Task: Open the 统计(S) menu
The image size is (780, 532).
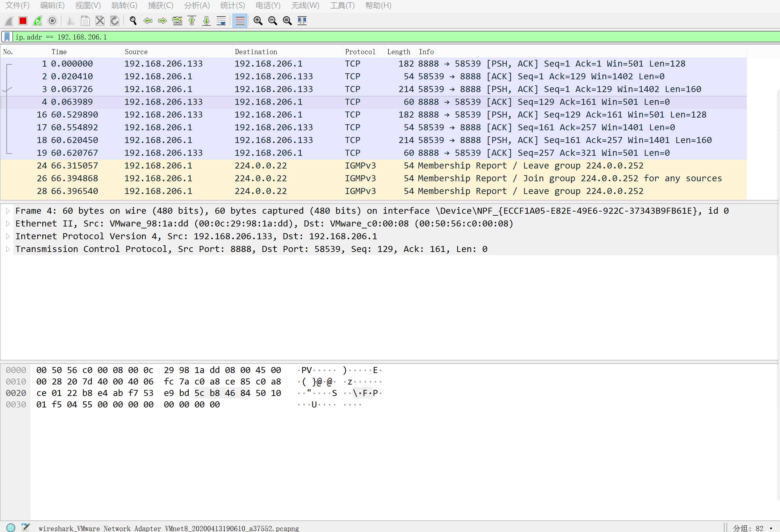Action: 233,5
